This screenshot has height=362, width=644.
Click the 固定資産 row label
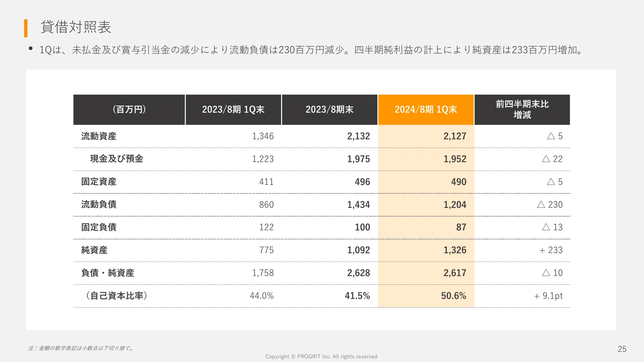point(99,181)
